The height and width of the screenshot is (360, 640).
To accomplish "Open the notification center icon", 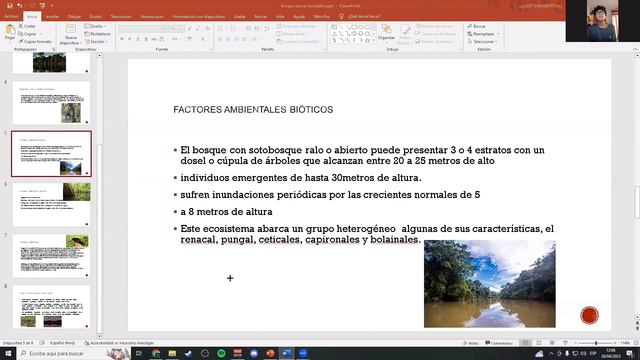I will 630,353.
